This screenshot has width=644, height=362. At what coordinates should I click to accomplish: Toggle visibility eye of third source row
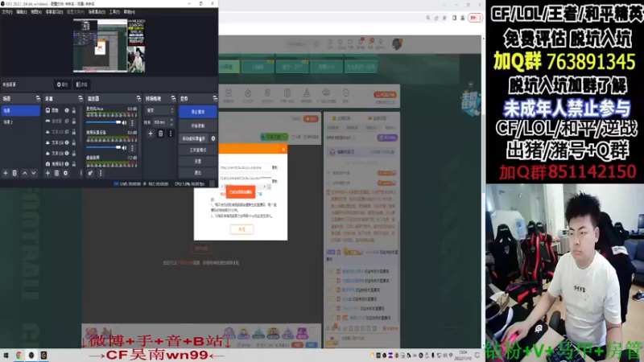pos(67,132)
